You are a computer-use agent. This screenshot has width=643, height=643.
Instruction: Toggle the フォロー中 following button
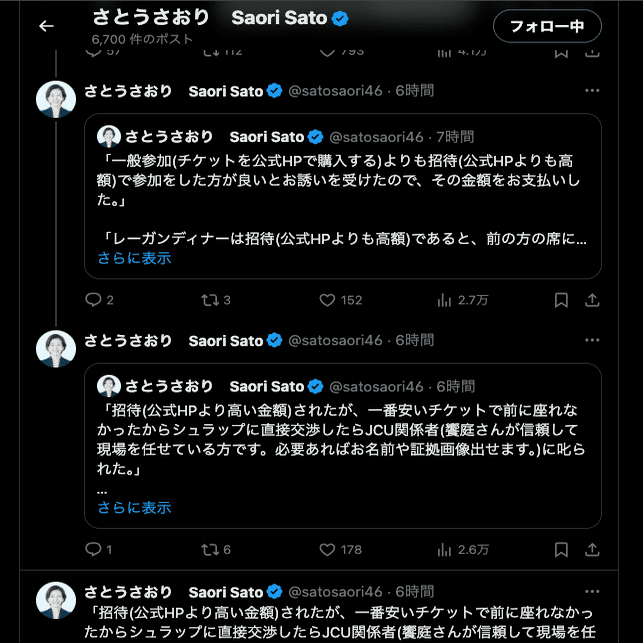point(547,26)
